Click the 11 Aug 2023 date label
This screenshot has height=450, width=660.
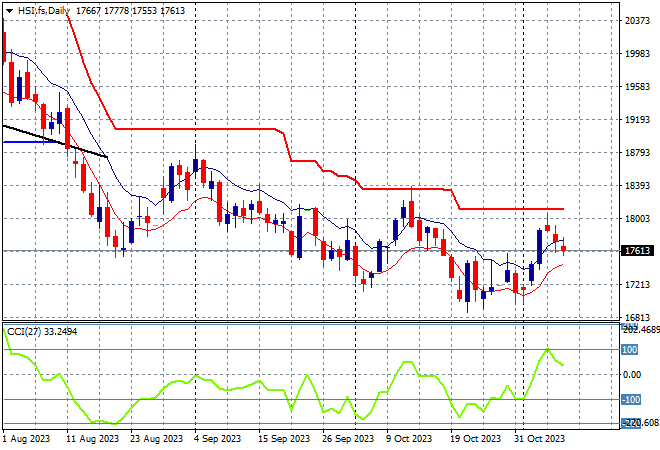(x=93, y=439)
